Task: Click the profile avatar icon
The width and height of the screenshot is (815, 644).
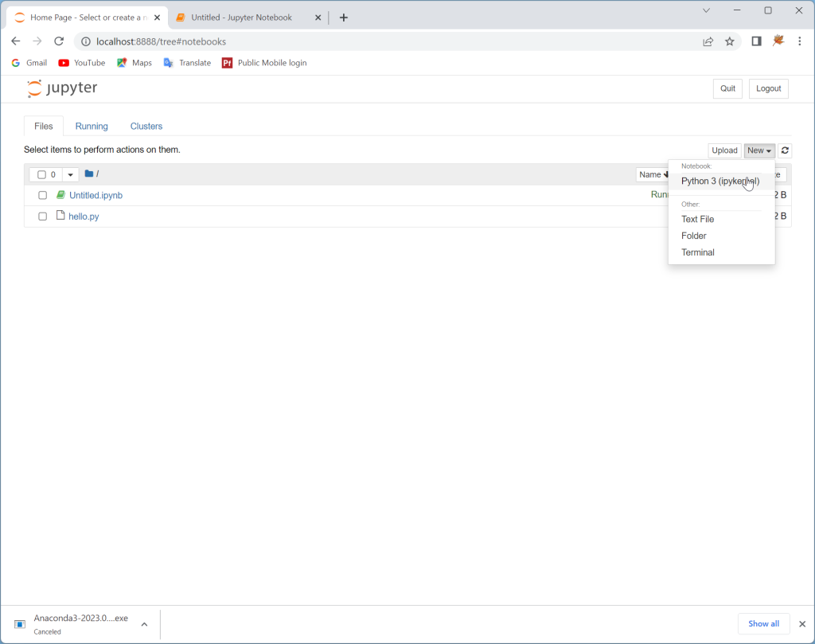Action: tap(778, 41)
